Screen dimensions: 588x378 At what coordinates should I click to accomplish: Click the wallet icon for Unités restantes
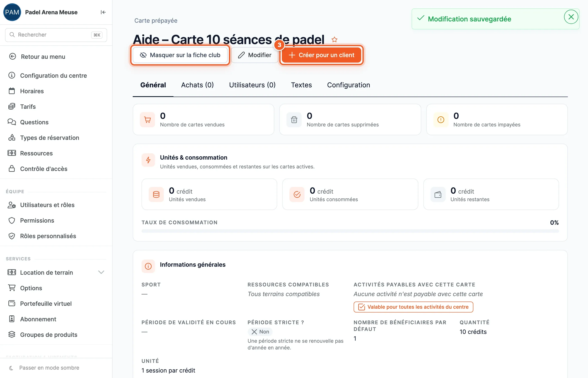pos(438,194)
